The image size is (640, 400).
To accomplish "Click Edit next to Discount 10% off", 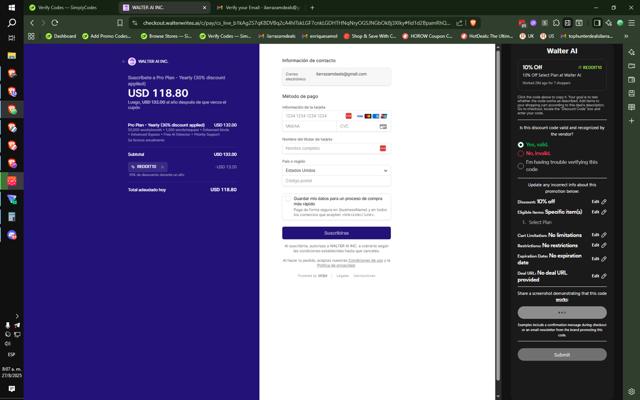I will pos(596,202).
